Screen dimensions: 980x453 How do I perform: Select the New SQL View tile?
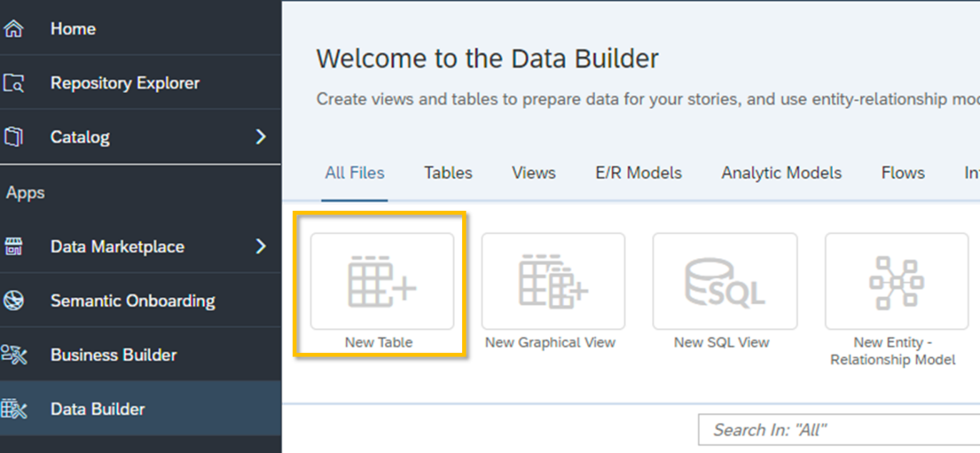724,280
